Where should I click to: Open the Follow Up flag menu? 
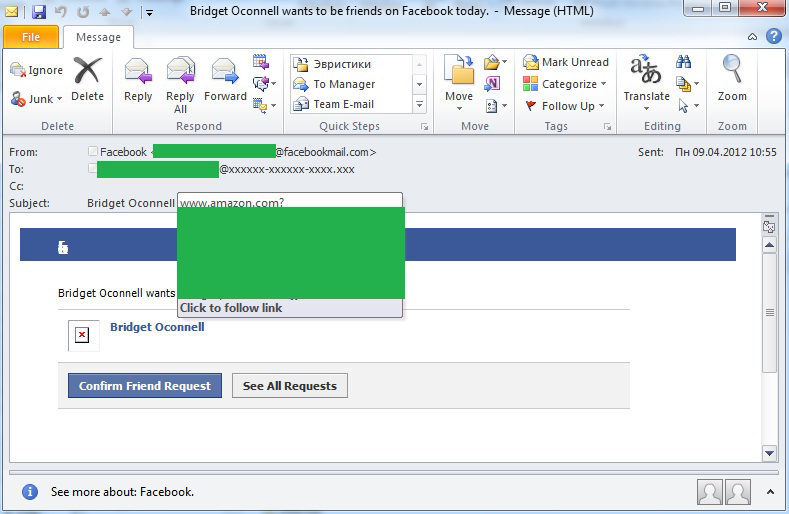565,106
